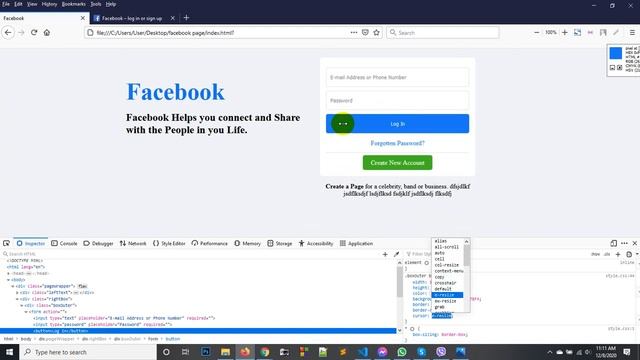
Task: Open Photoshop from the taskbar
Action: (x=206, y=352)
